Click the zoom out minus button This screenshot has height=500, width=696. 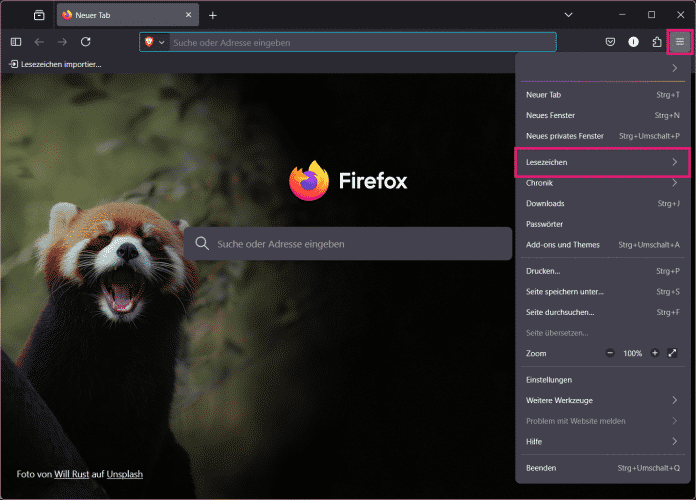click(611, 353)
